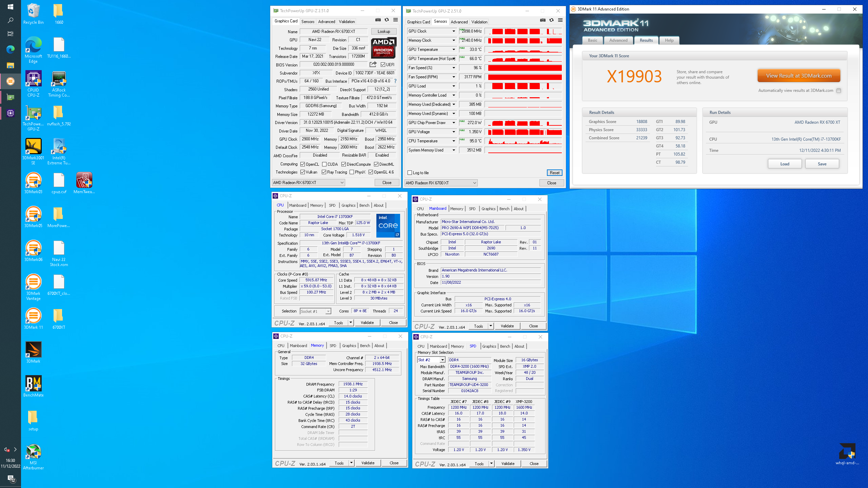This screenshot has height=488, width=868.
Task: Click Validate button in CPU-Z Memory window
Action: (368, 463)
